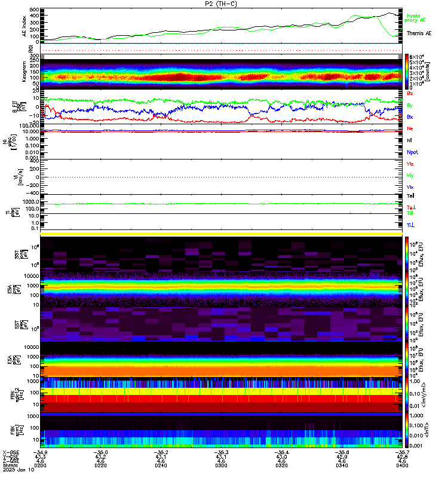Click the FBK edc12 mV/m color bar
The image size is (448, 478).
[407, 395]
